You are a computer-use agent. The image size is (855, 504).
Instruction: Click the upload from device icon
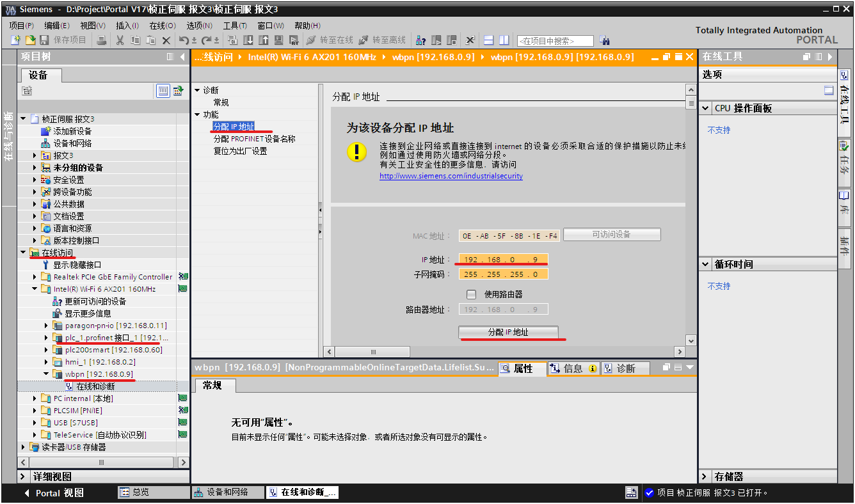point(263,40)
